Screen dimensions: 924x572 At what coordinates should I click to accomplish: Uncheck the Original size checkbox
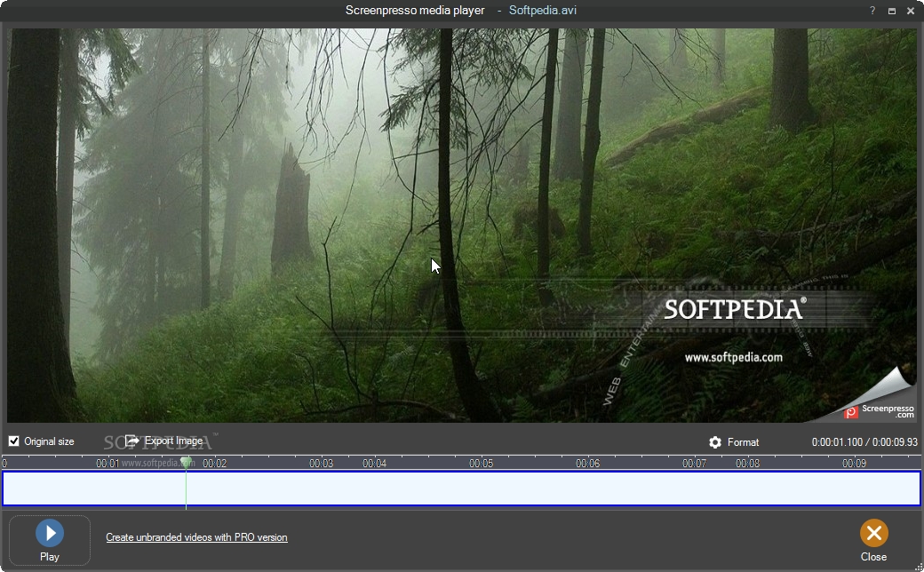[x=13, y=441]
